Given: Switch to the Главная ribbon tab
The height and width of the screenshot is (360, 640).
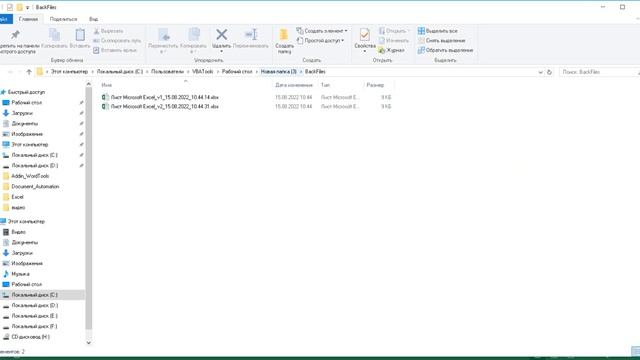Looking at the screenshot, I should point(28,19).
